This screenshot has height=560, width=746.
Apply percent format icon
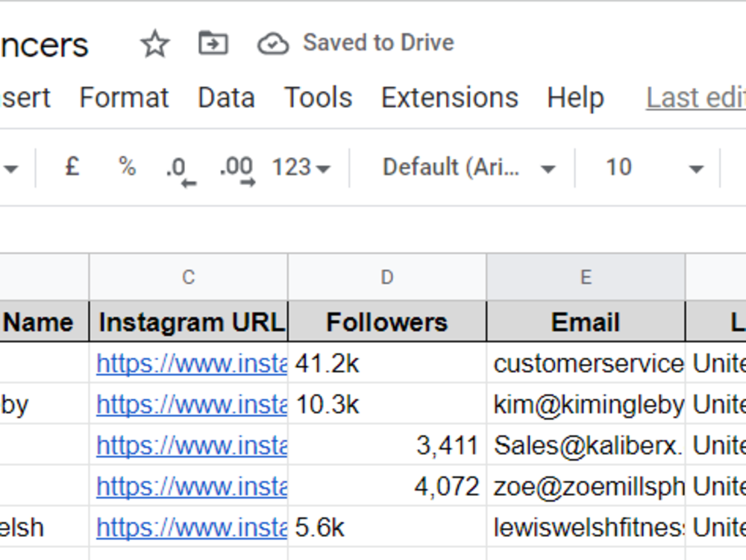[x=127, y=167]
